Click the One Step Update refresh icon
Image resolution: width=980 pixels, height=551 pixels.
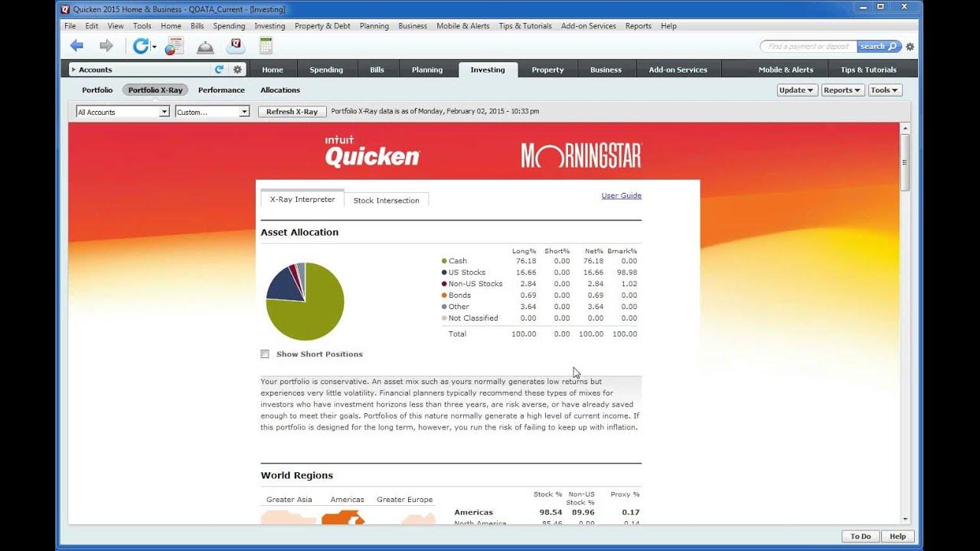pyautogui.click(x=140, y=46)
